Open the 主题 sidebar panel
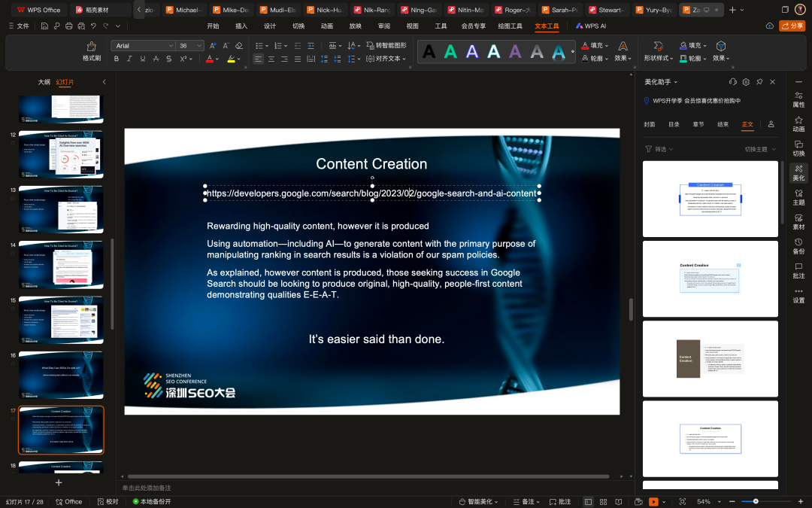Viewport: 812px width, 508px height. 798,197
